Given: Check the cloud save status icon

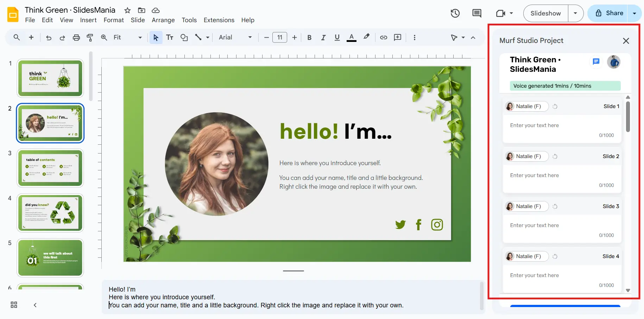Looking at the screenshot, I should (156, 10).
